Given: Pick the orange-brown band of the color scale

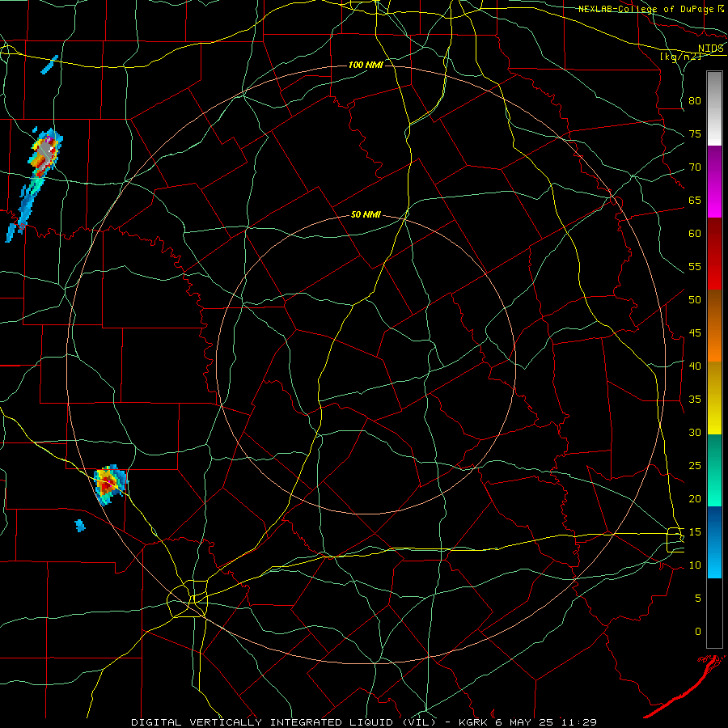Looking at the screenshot, I should click(714, 325).
